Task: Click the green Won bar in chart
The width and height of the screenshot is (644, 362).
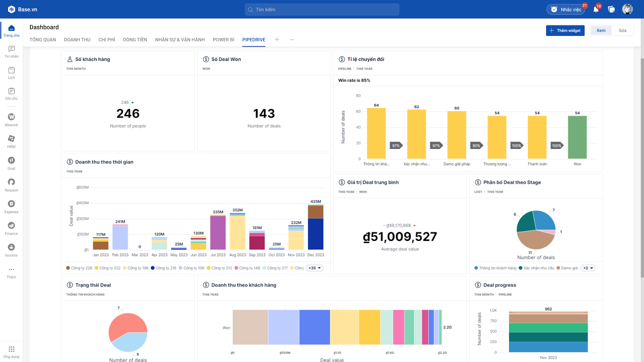Action: 577,137
